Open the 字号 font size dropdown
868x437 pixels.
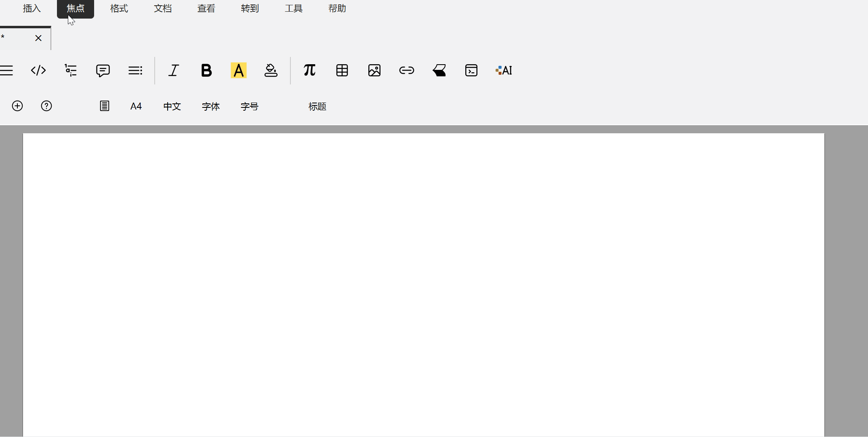click(250, 106)
